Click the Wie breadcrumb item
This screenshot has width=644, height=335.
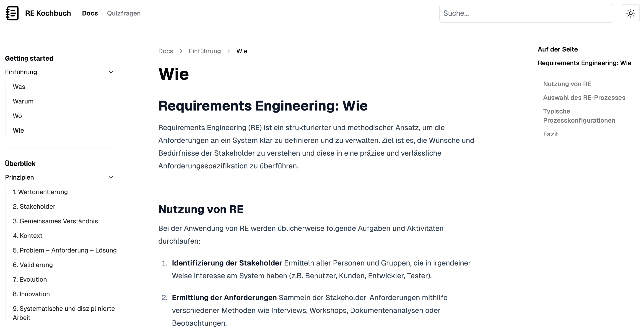(242, 51)
